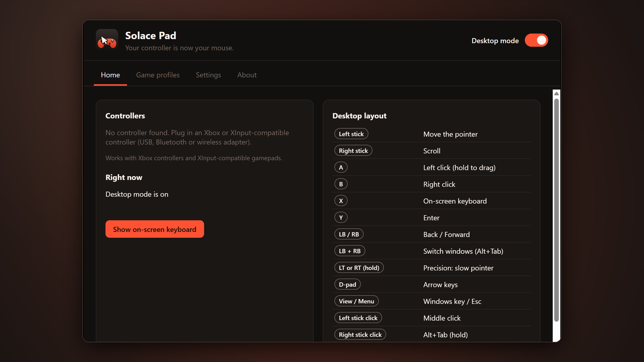Click the 'Back / Forward' text
Image resolution: width=644 pixels, height=362 pixels.
[446, 234]
